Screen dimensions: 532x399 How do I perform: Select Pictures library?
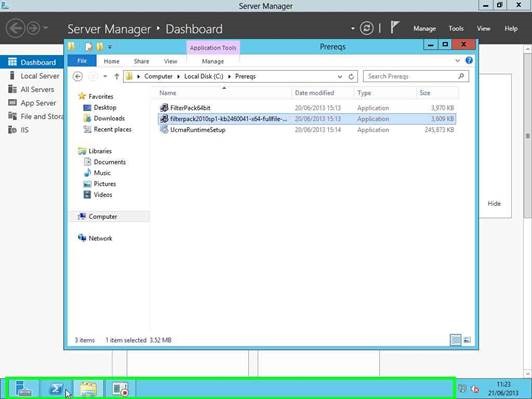point(104,184)
